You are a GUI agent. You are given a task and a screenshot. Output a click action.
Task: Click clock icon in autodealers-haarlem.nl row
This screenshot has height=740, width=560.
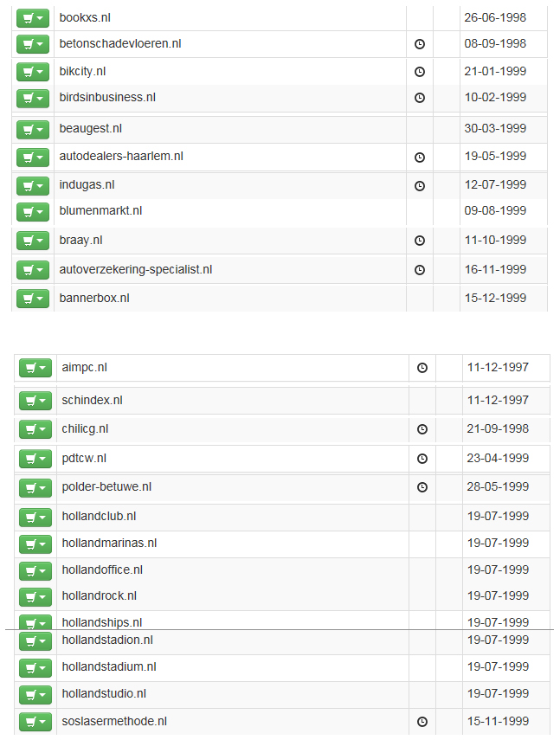(x=420, y=158)
